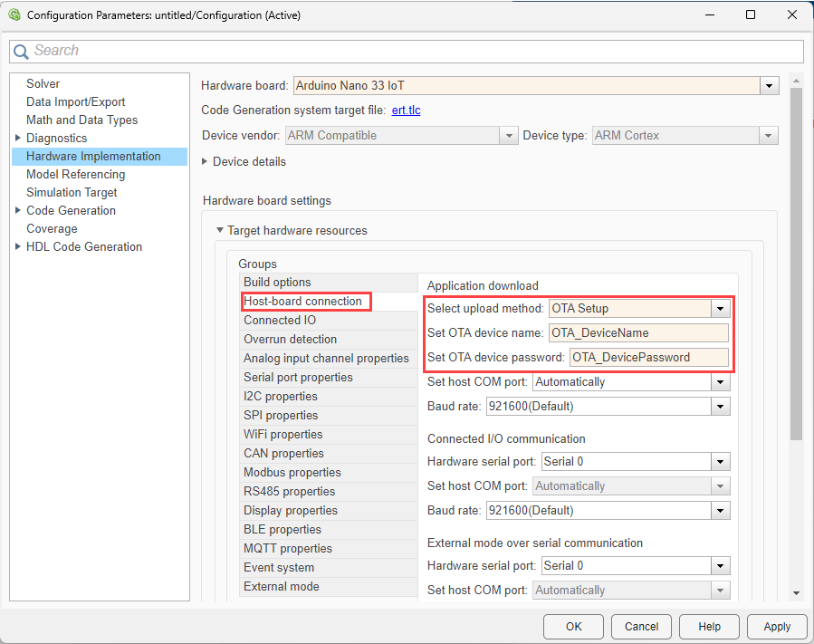Select the Solver pane in sidebar
Image resolution: width=814 pixels, height=644 pixels.
click(43, 83)
